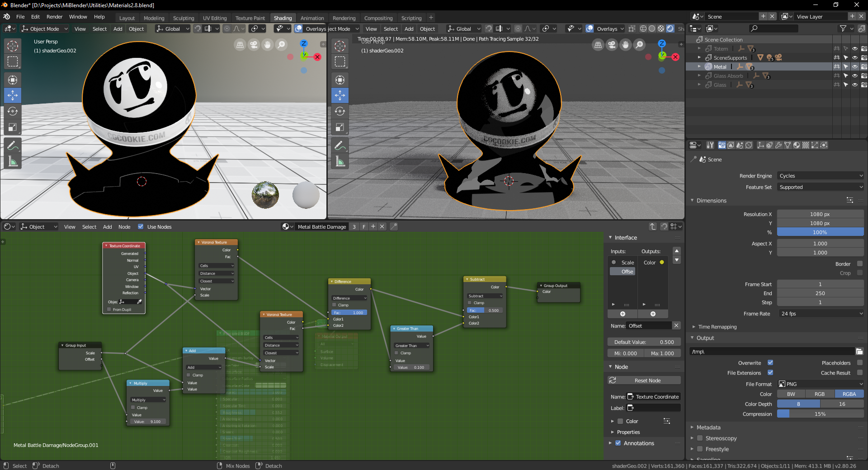Toggle X-Ray in the right viewport header
This screenshot has height=470, width=868.
pos(632,28)
